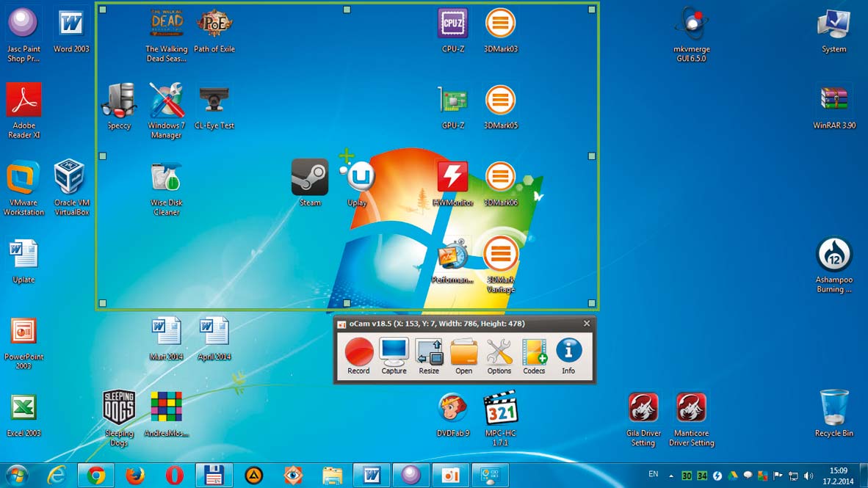
Task: Select Jasc Paint Shop Pro icon
Action: click(x=23, y=35)
